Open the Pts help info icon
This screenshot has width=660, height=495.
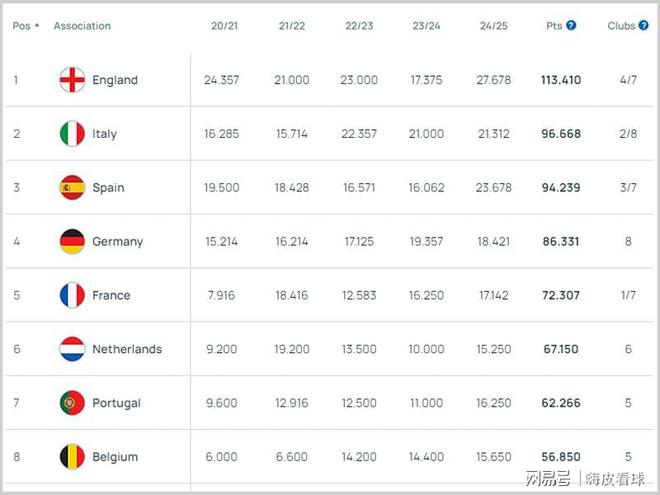point(572,26)
